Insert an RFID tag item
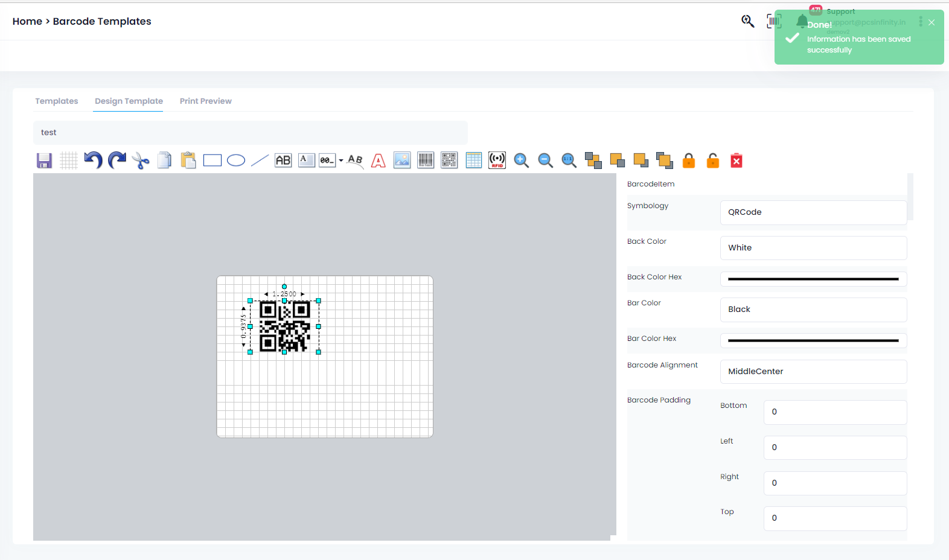Screen dimensions: 949x560 click(x=497, y=161)
